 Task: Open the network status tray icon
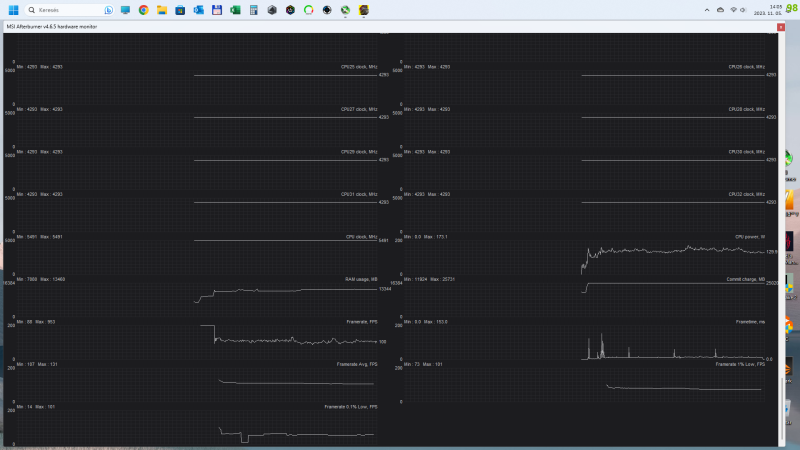click(x=733, y=10)
